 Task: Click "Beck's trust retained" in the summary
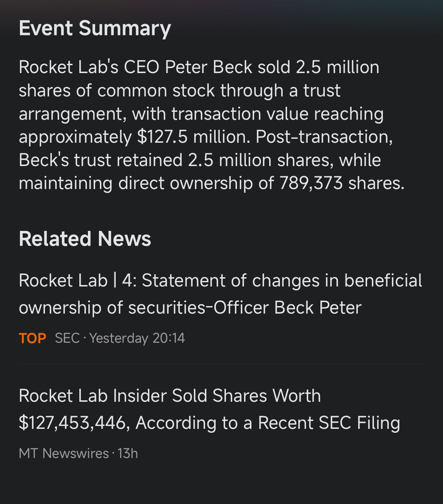coord(100,160)
